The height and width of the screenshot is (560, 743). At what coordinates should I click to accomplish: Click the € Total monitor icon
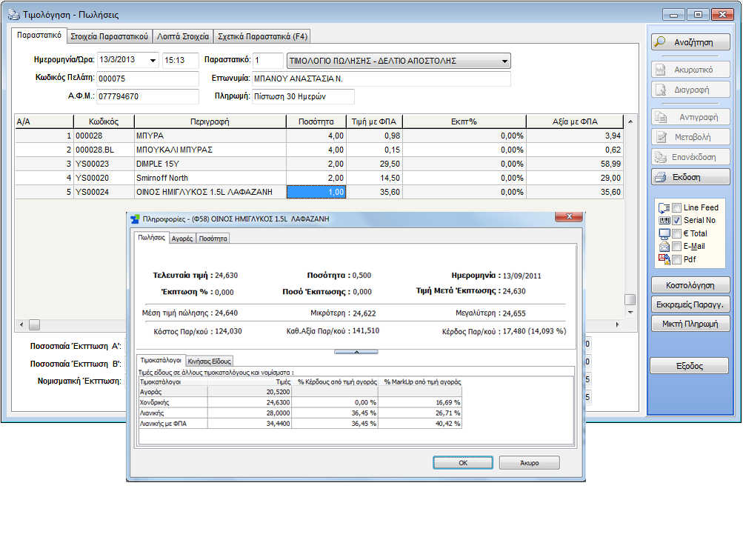point(664,233)
